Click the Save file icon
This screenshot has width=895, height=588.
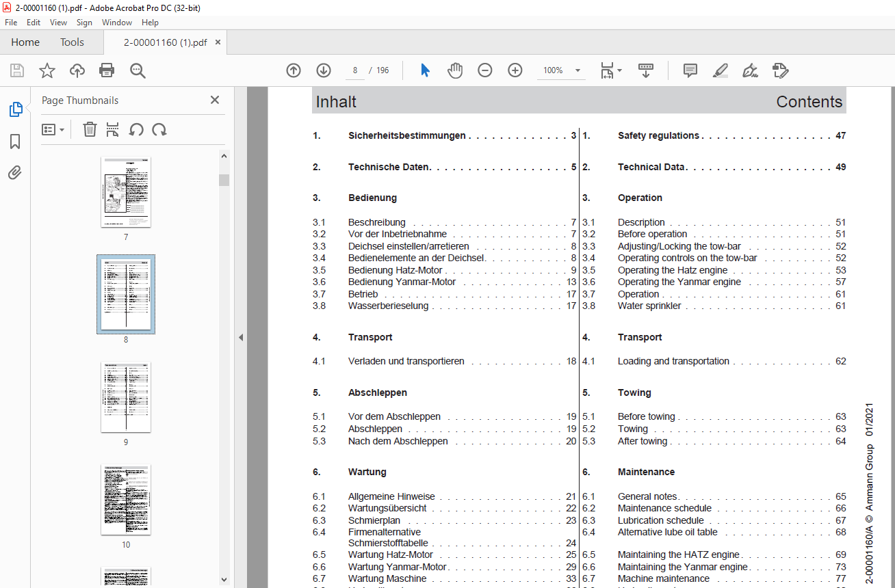point(17,70)
